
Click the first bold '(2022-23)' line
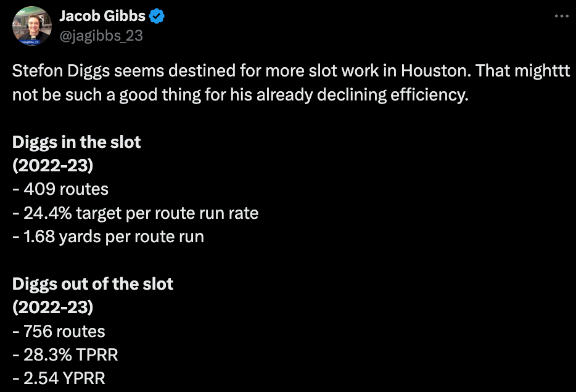tap(53, 166)
